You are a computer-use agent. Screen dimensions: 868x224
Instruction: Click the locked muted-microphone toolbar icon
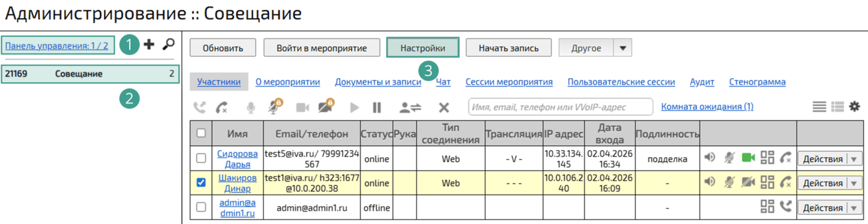tap(275, 106)
